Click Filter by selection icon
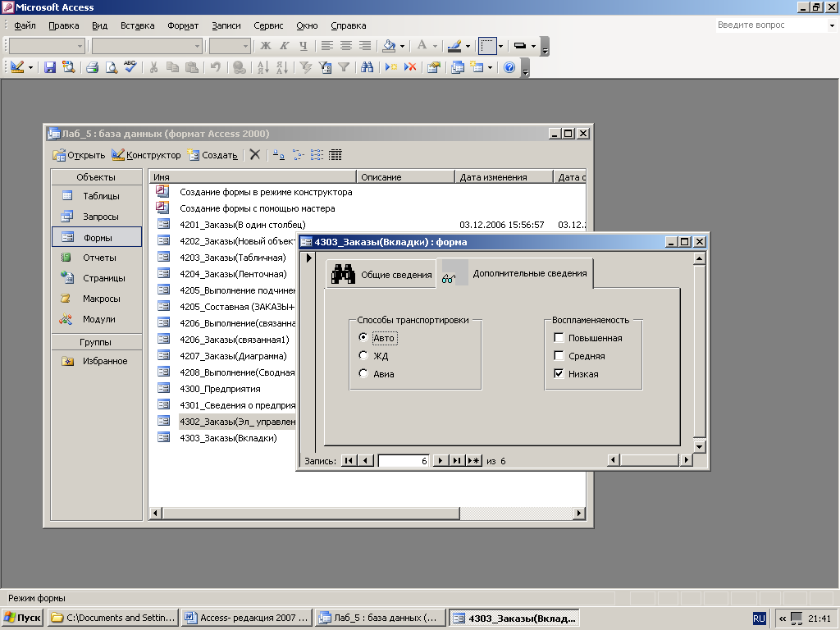The height and width of the screenshot is (630, 840). pos(306,67)
